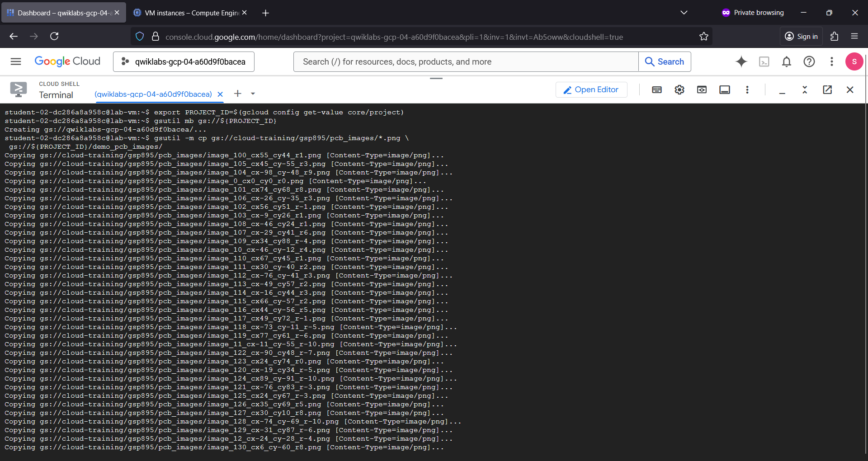Screen dimensions: 868x461
Task: Close the Dashboard browser tab
Action: (x=117, y=13)
